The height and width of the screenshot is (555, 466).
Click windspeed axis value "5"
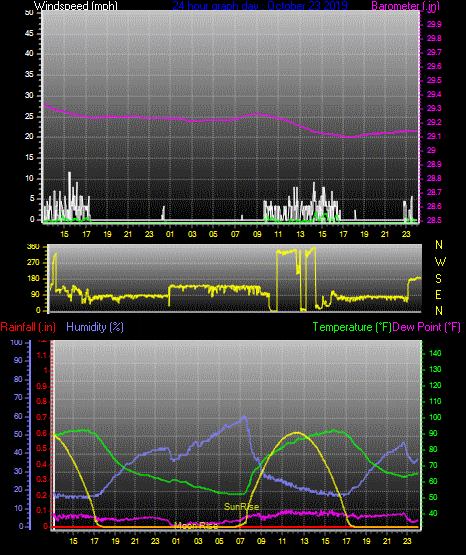tap(32, 199)
